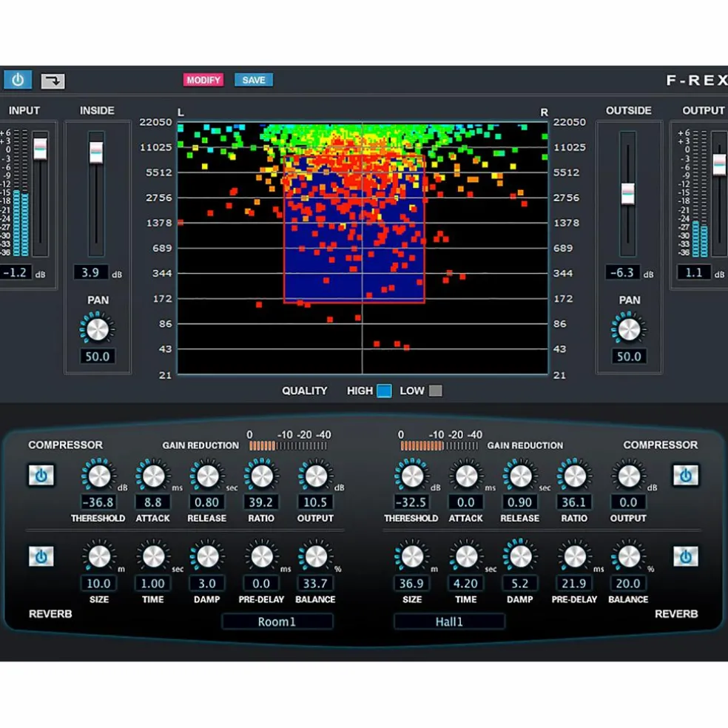Select the left compressor OUTPUT knob
The image size is (728, 728).
click(316, 476)
